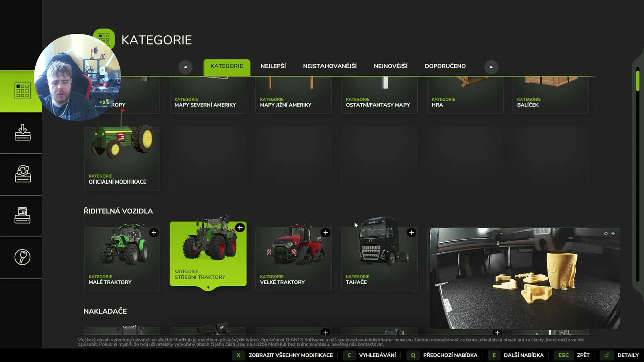Click Další nabídka in the bottom bar

(x=516, y=355)
